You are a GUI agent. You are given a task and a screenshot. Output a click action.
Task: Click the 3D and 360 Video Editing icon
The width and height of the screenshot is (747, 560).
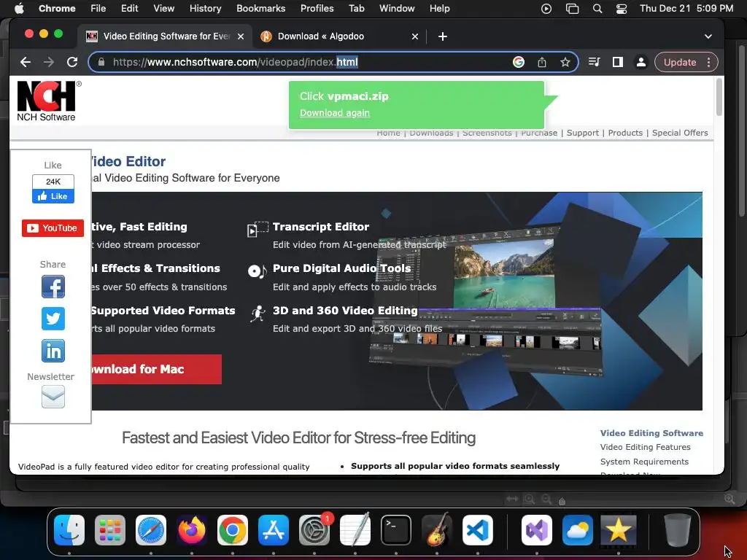pyautogui.click(x=258, y=314)
